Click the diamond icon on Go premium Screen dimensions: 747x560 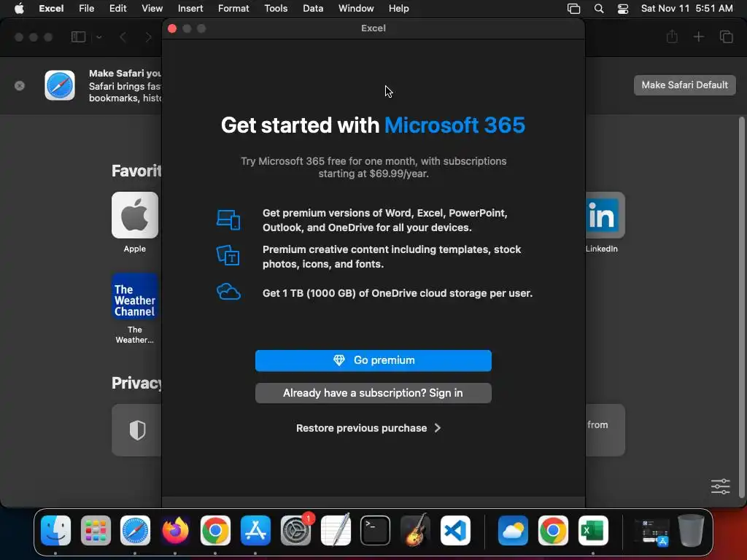click(338, 360)
